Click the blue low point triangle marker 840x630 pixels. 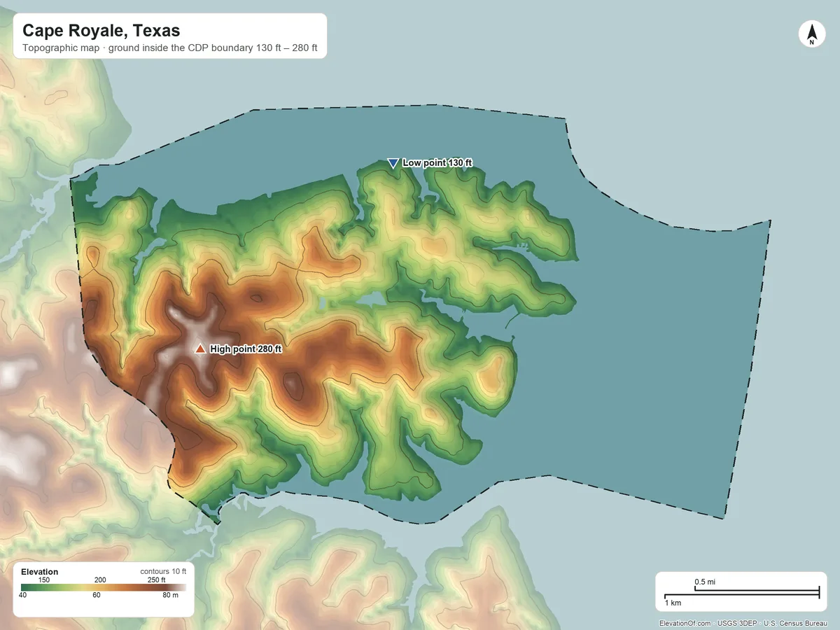(393, 162)
